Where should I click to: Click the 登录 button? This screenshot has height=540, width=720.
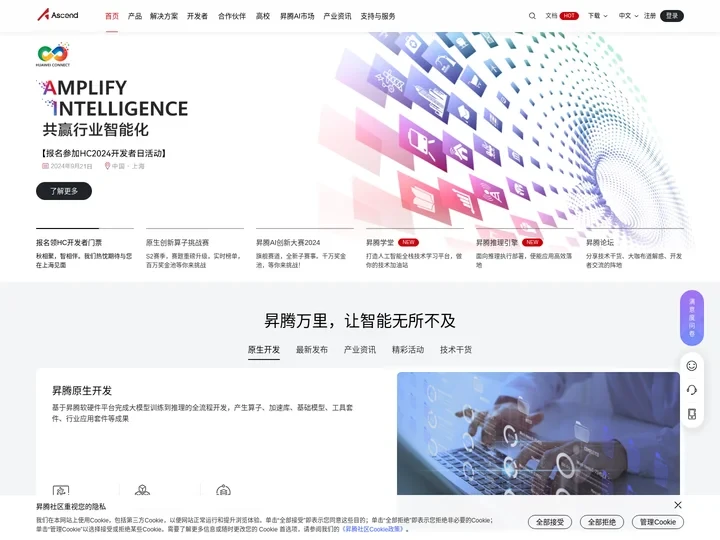pyautogui.click(x=672, y=16)
